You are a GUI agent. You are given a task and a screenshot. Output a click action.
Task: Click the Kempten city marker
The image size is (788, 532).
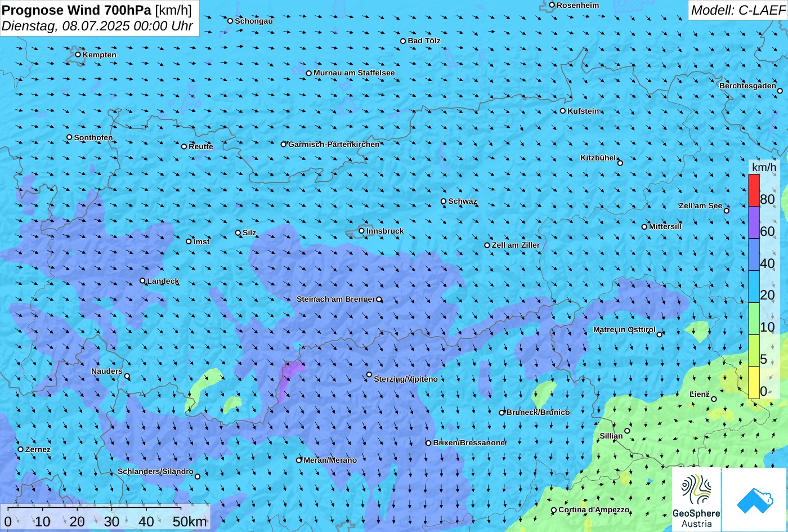(78, 55)
